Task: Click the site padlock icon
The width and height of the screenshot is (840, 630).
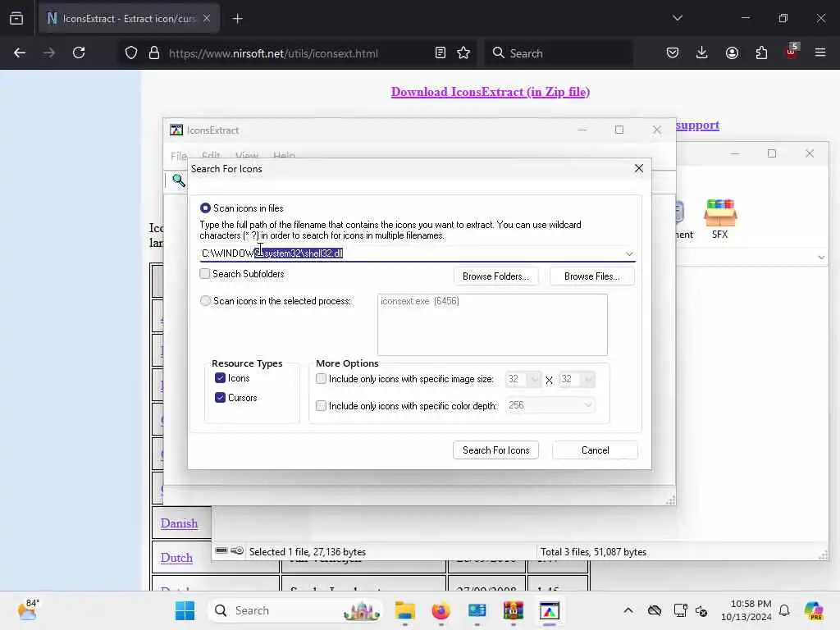Action: (x=154, y=52)
